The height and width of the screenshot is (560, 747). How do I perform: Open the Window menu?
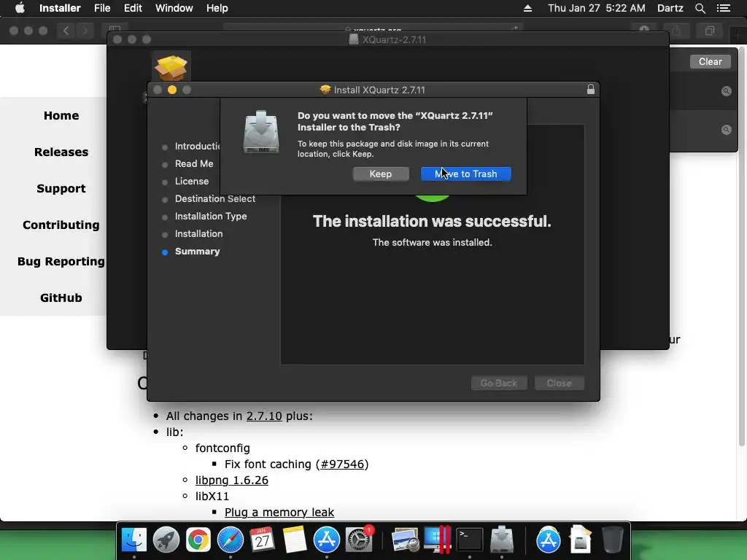pos(174,8)
